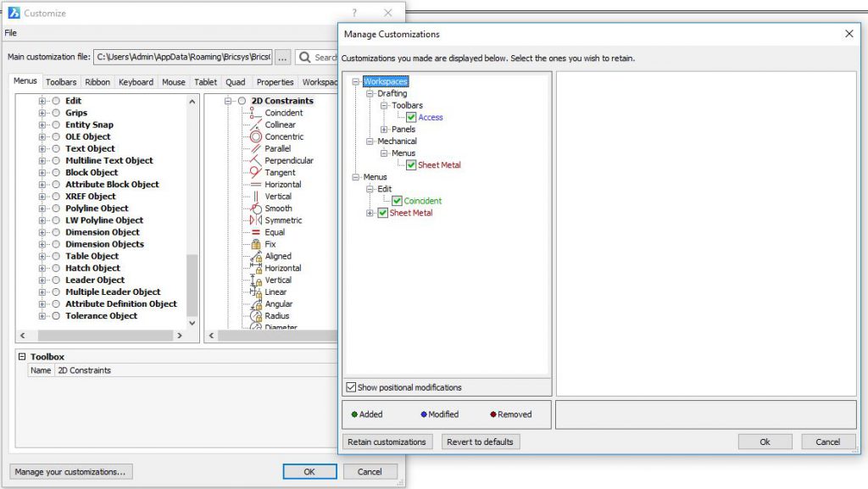Select the Angular dimensional constraint icon
868x489 pixels.
click(255, 304)
